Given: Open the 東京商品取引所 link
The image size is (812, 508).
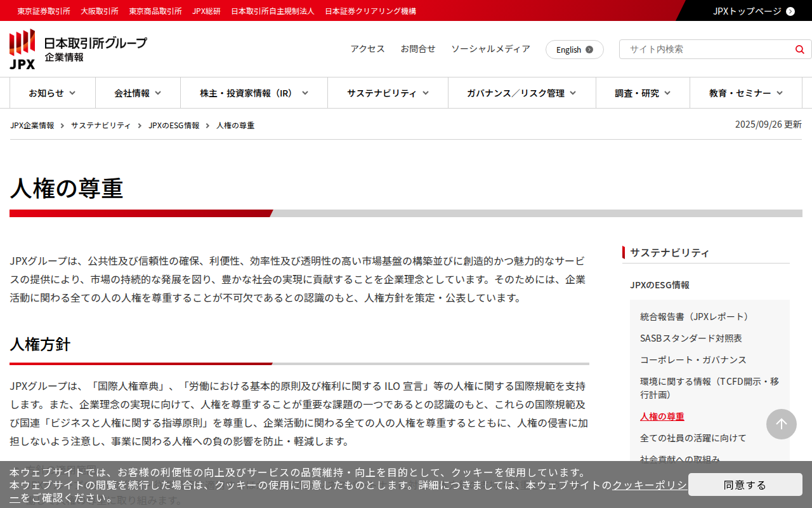Looking at the screenshot, I should tap(155, 11).
